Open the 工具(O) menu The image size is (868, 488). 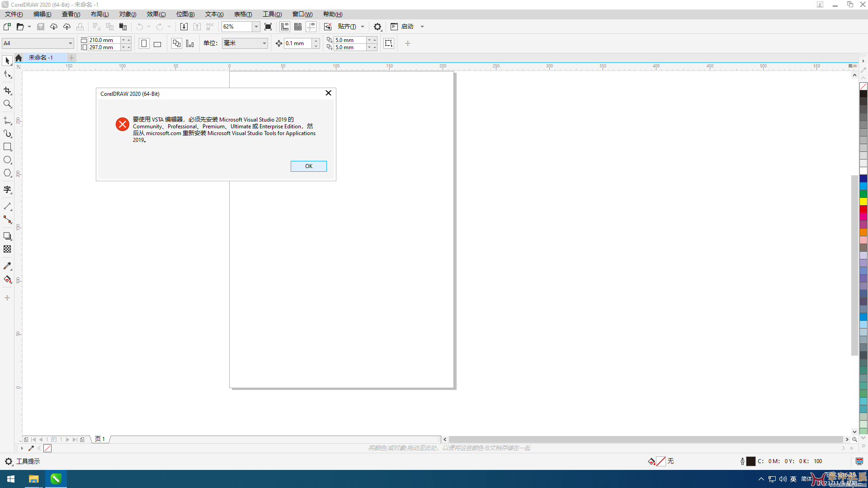[272, 14]
